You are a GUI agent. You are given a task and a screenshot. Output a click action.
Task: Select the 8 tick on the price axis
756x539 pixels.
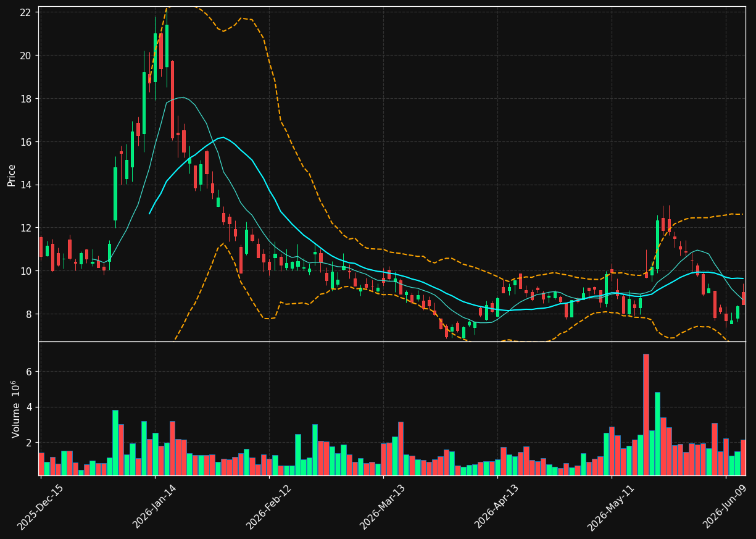tap(30, 314)
